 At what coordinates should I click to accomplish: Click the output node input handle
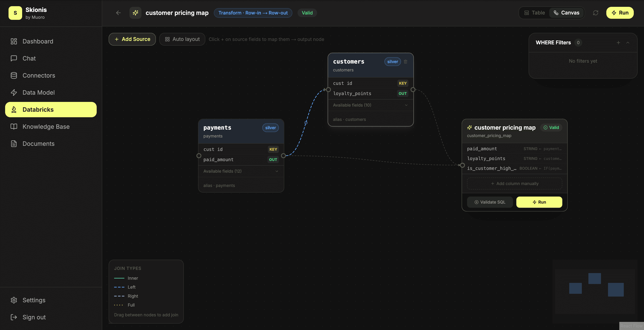[463, 165]
